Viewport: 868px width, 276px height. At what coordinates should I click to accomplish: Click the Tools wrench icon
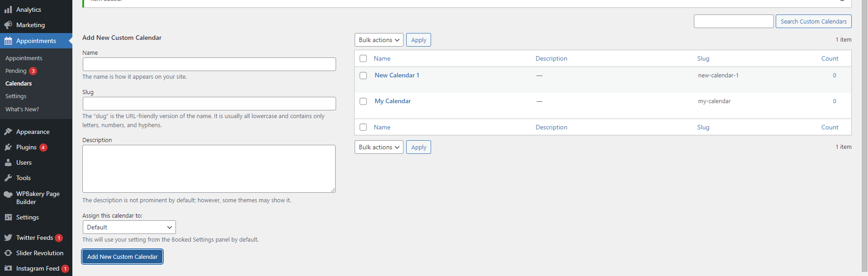[x=8, y=178]
